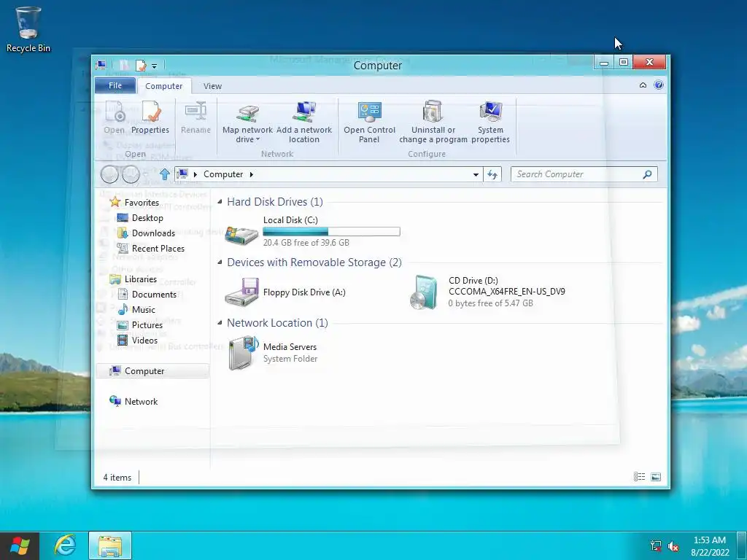The width and height of the screenshot is (747, 560).
Task: Expand the Map network drive dropdown arrow
Action: tap(258, 139)
